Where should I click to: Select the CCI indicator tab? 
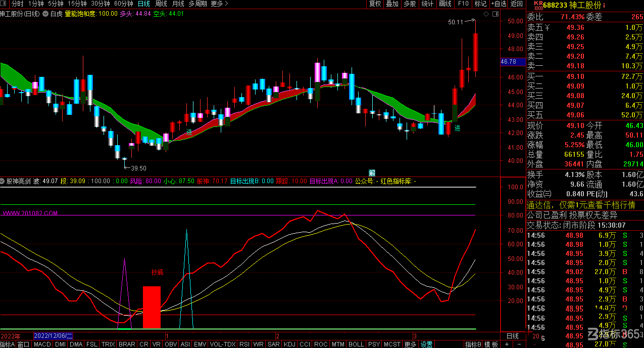[x=305, y=344]
